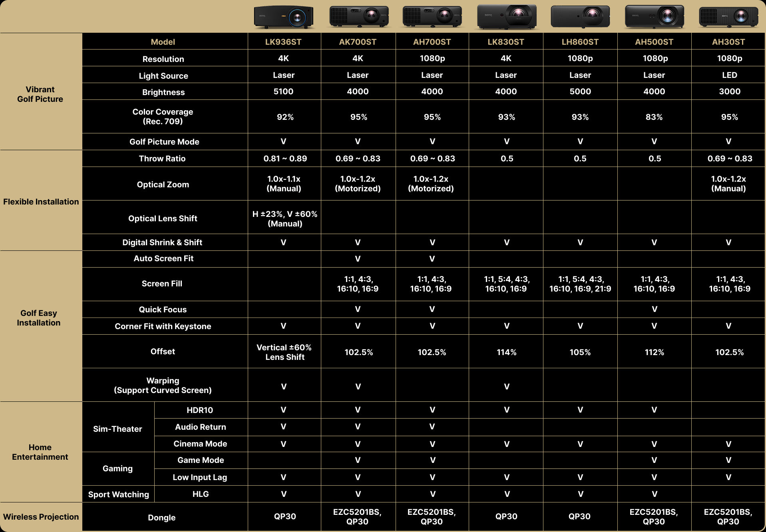Select the AH700ST projector picture
The image size is (766, 532).
[432, 17]
